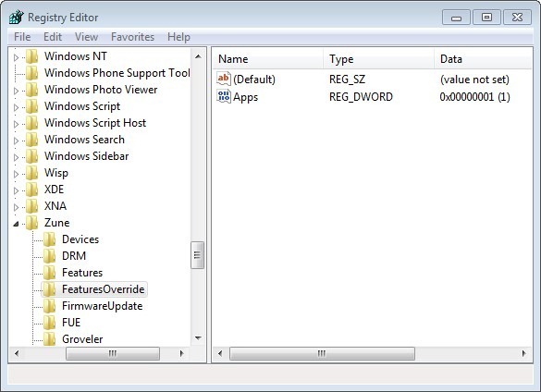Select the FeaturesOverride key label
Image resolution: width=541 pixels, height=392 pixels.
click(104, 289)
